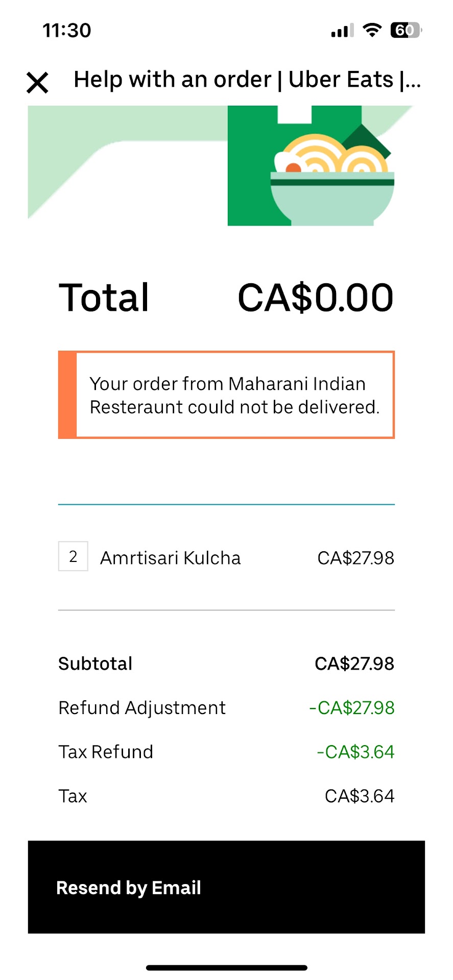Tap the green -CA$27.98 refund amount
This screenshot has width=453, height=980.
point(352,708)
